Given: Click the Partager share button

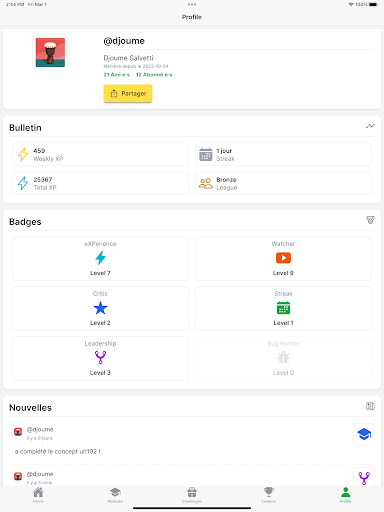Looking at the screenshot, I should pos(128,93).
